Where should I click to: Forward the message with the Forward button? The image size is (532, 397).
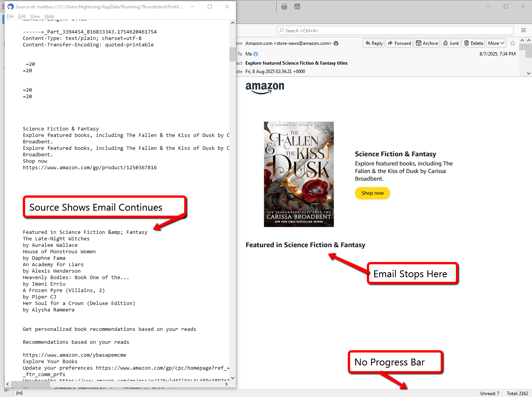pos(399,43)
